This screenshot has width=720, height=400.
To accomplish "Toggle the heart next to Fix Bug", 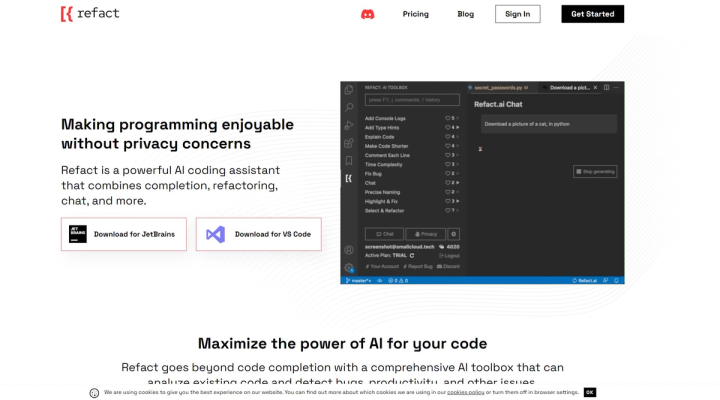I will (447, 174).
